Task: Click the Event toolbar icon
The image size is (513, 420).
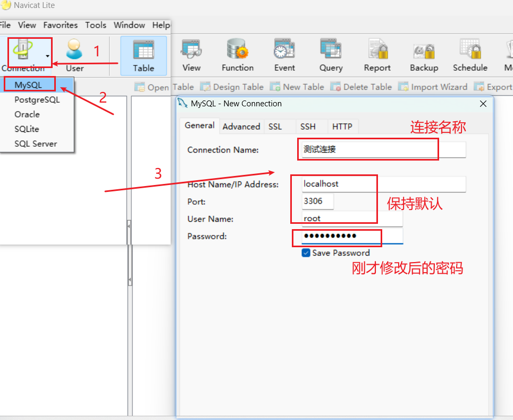Action: point(284,55)
